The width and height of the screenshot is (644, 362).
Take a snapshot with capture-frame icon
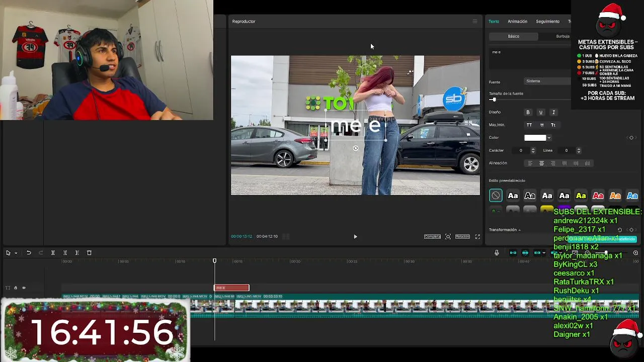tap(448, 236)
